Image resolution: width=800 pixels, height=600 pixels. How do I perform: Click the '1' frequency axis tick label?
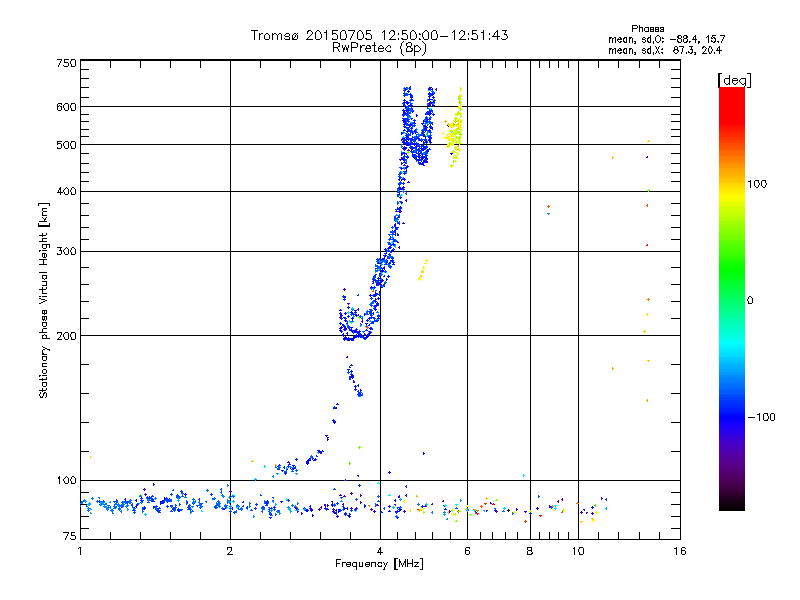[x=80, y=551]
